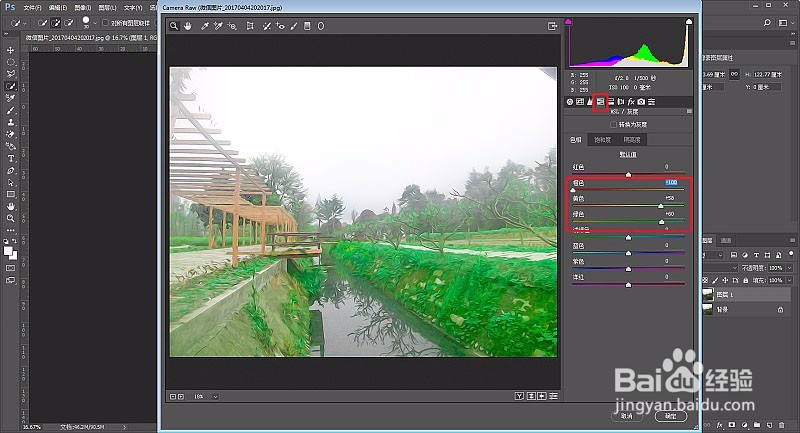Adjust the Greens (绿色) hue slider handle
The height and width of the screenshot is (433, 800).
(x=662, y=222)
